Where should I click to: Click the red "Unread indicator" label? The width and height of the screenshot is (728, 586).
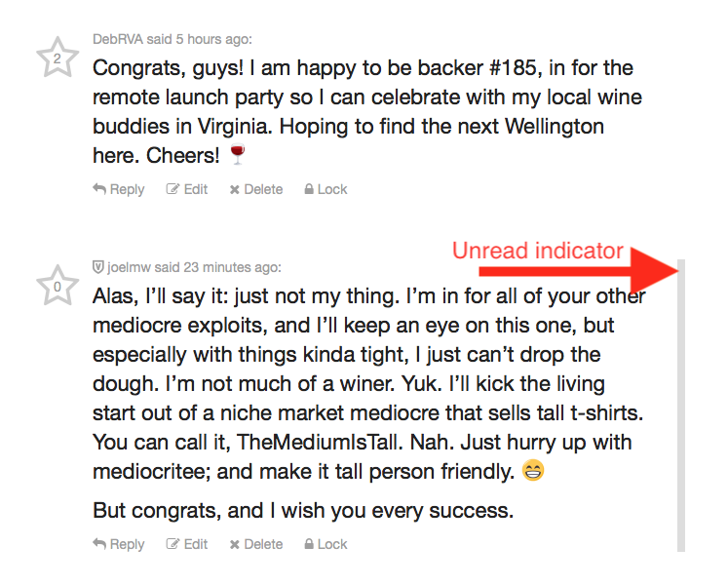pos(537,251)
